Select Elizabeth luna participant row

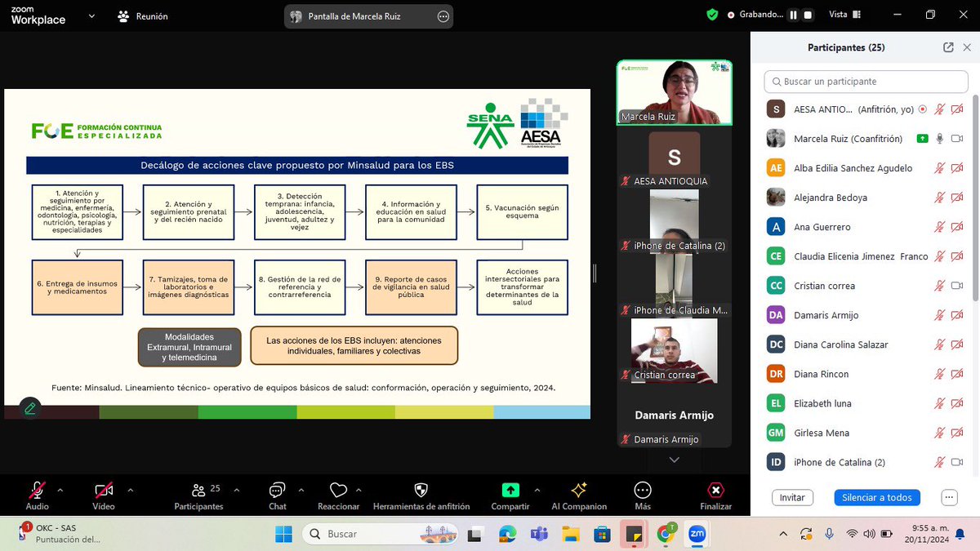coord(865,403)
